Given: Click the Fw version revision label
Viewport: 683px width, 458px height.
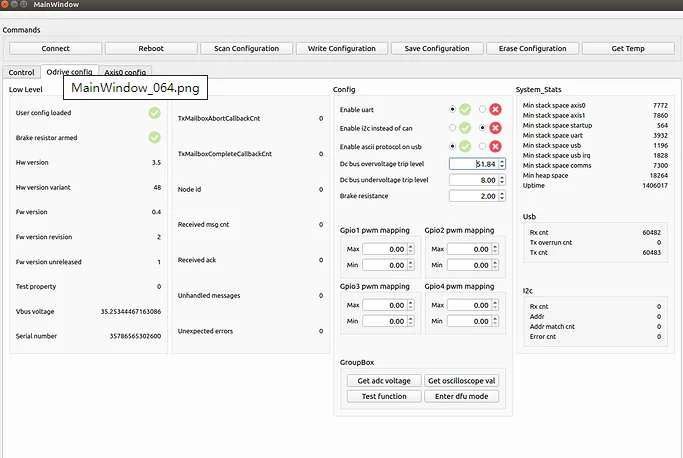Looking at the screenshot, I should 44,237.
